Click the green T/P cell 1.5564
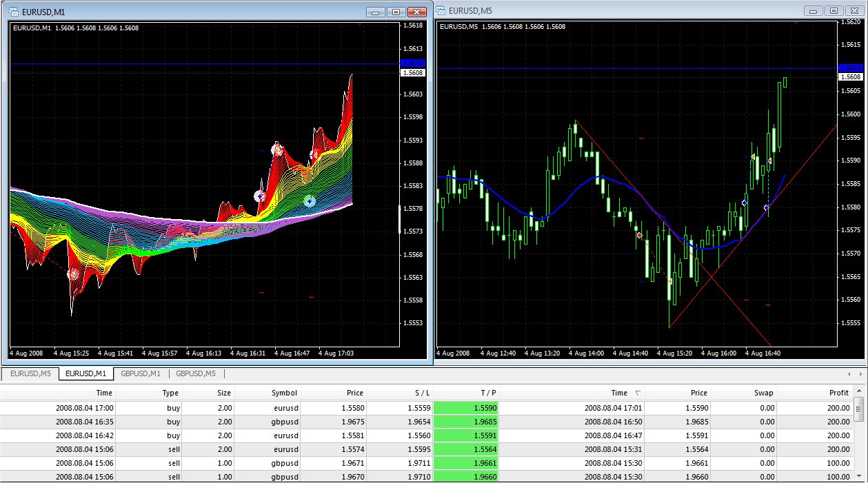This screenshot has width=868, height=483. tap(467, 449)
